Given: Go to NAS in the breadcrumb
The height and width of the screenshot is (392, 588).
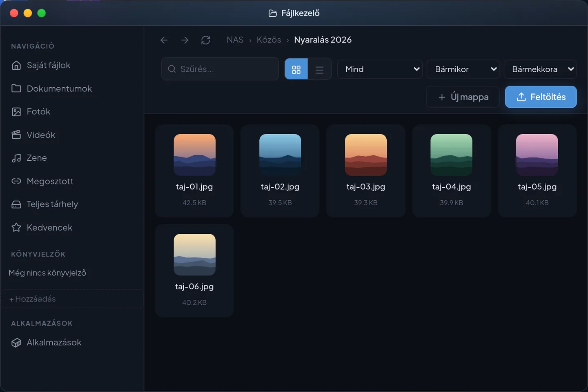Looking at the screenshot, I should point(235,40).
